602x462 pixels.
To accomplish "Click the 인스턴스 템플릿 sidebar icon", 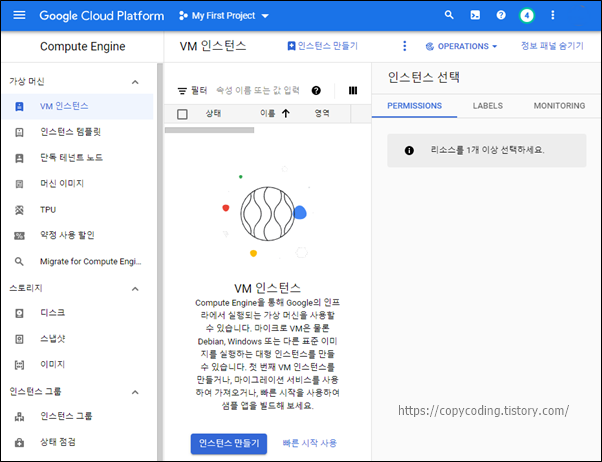I will (x=19, y=132).
